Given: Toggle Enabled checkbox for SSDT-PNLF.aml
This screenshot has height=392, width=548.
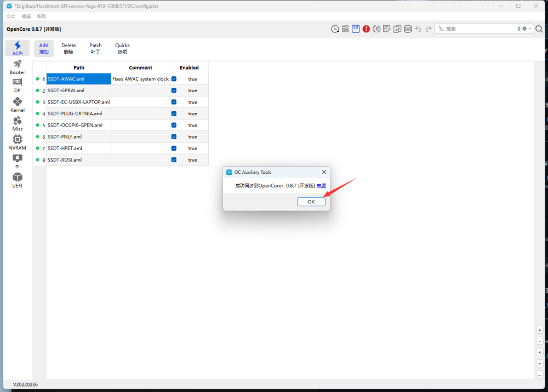Looking at the screenshot, I should pos(174,137).
